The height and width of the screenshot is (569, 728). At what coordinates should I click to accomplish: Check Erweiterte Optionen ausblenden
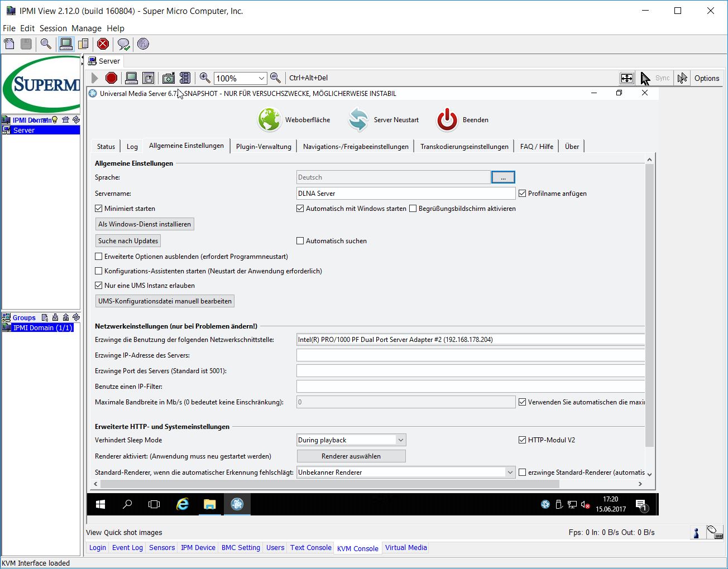point(99,257)
